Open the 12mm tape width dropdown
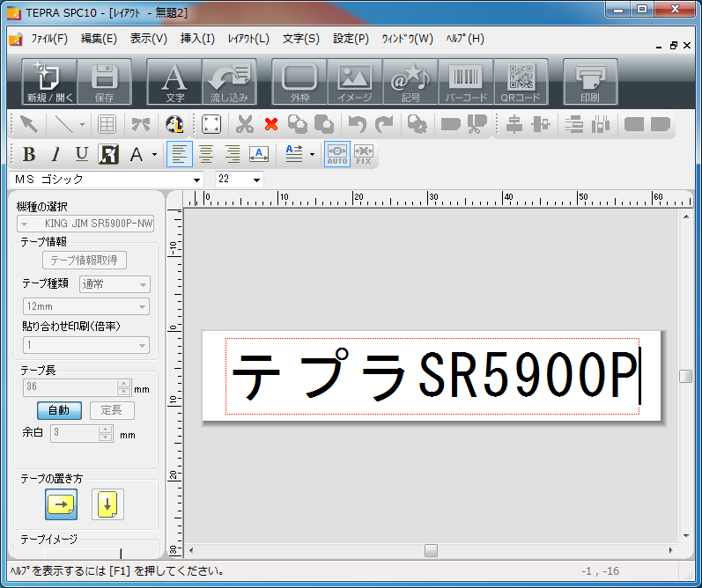 (x=86, y=307)
